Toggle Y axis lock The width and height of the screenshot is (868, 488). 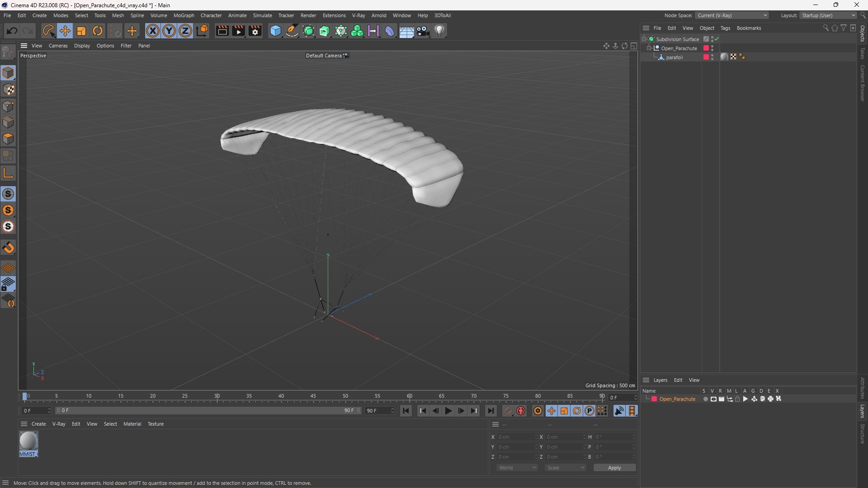click(x=169, y=31)
